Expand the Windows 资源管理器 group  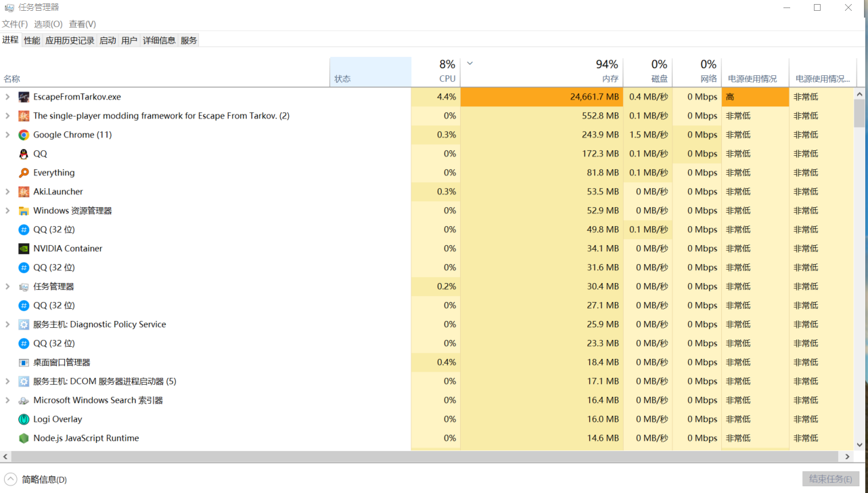[x=7, y=211]
